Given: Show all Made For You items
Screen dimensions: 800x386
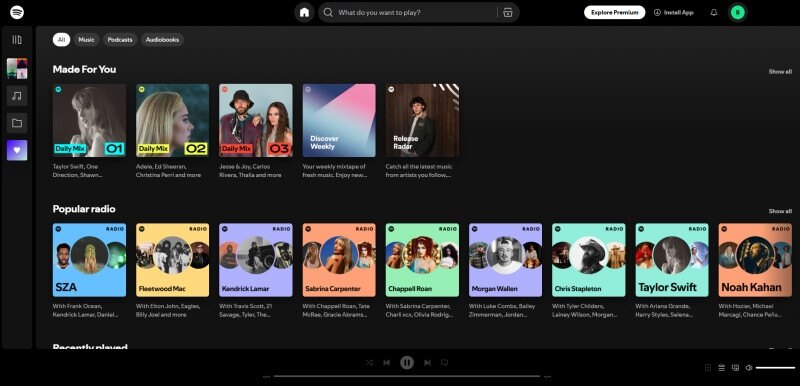Looking at the screenshot, I should point(780,71).
